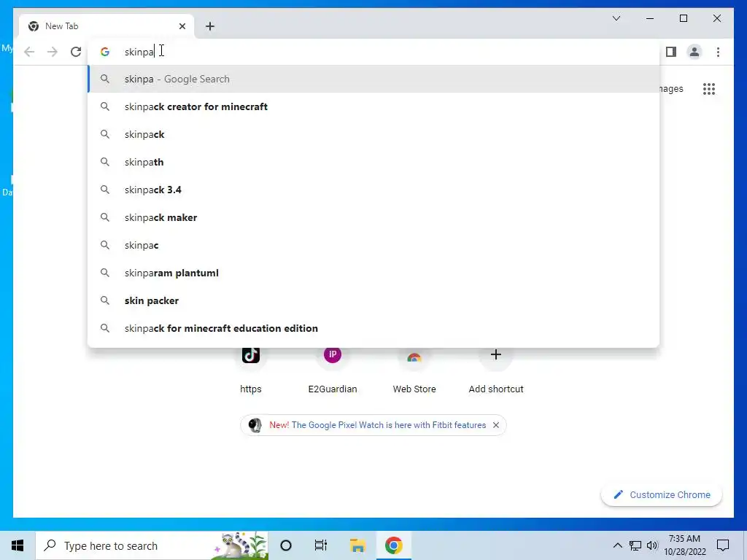Open Task View icon on taskbar

click(321, 545)
